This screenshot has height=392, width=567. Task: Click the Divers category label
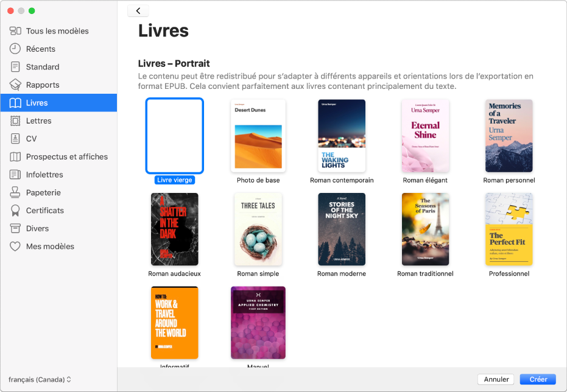[37, 228]
